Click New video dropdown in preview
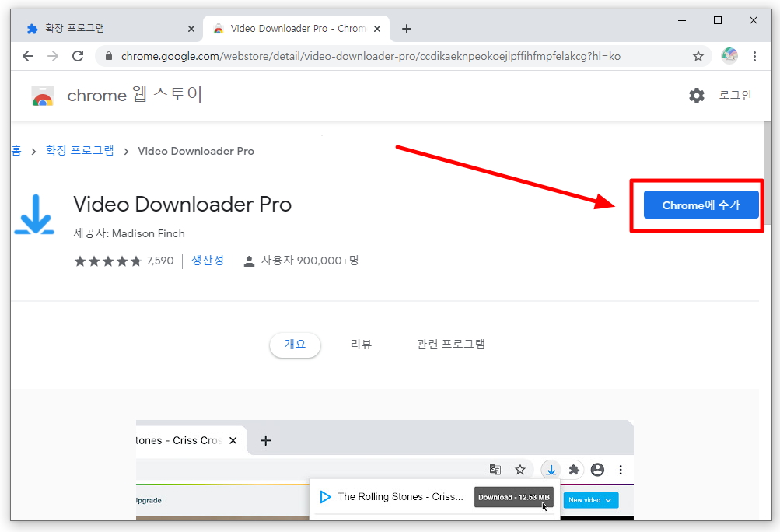 [590, 500]
